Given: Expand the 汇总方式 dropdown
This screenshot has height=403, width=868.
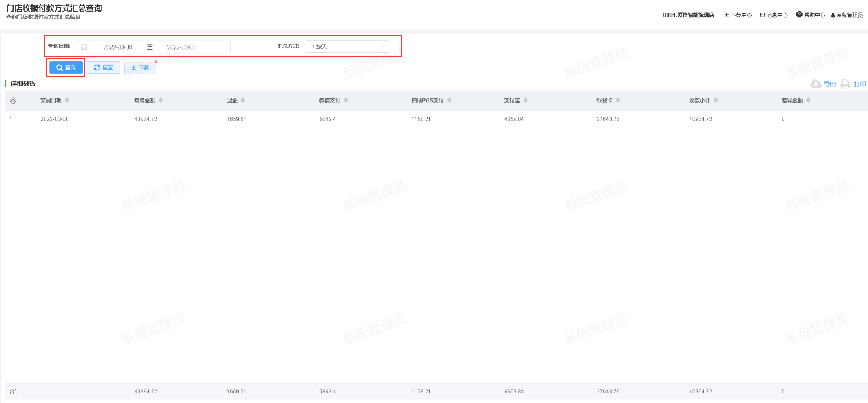Looking at the screenshot, I should click(347, 47).
